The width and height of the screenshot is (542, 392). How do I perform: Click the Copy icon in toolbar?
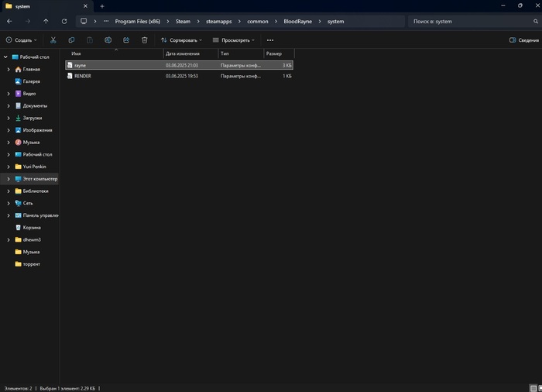(71, 40)
